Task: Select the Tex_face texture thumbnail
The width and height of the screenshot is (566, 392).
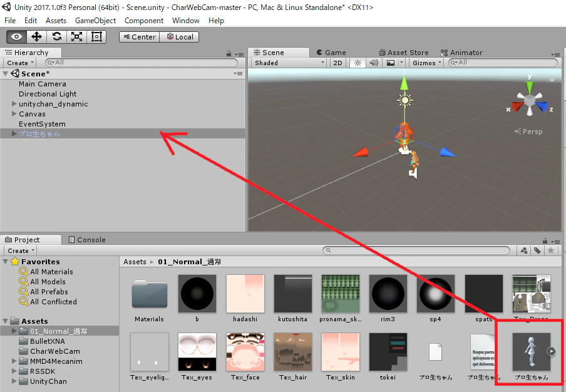Action: 245,352
